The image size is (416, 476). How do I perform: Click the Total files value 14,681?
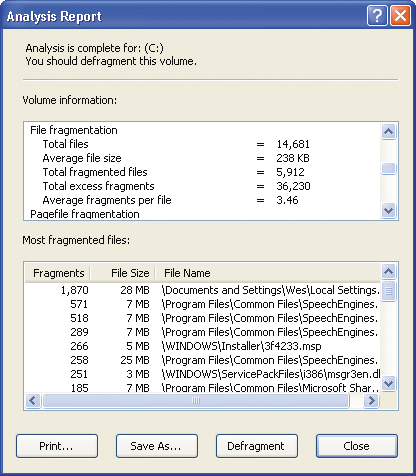293,144
